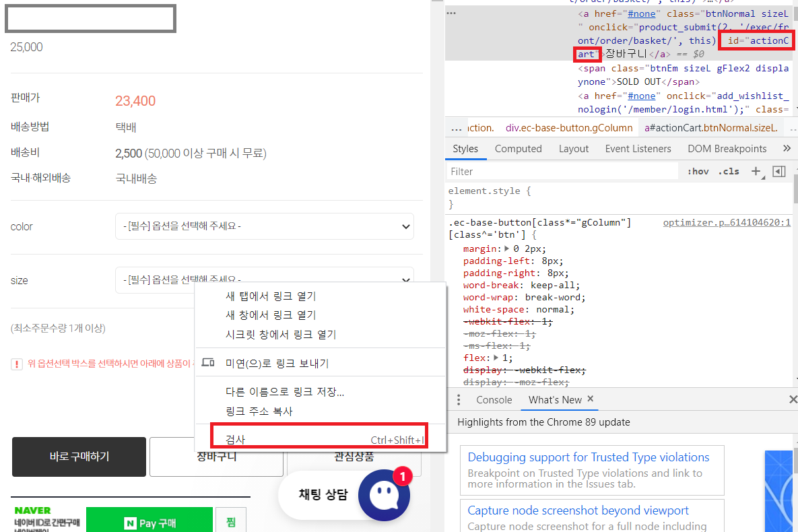Click the empty product title box

click(91, 19)
